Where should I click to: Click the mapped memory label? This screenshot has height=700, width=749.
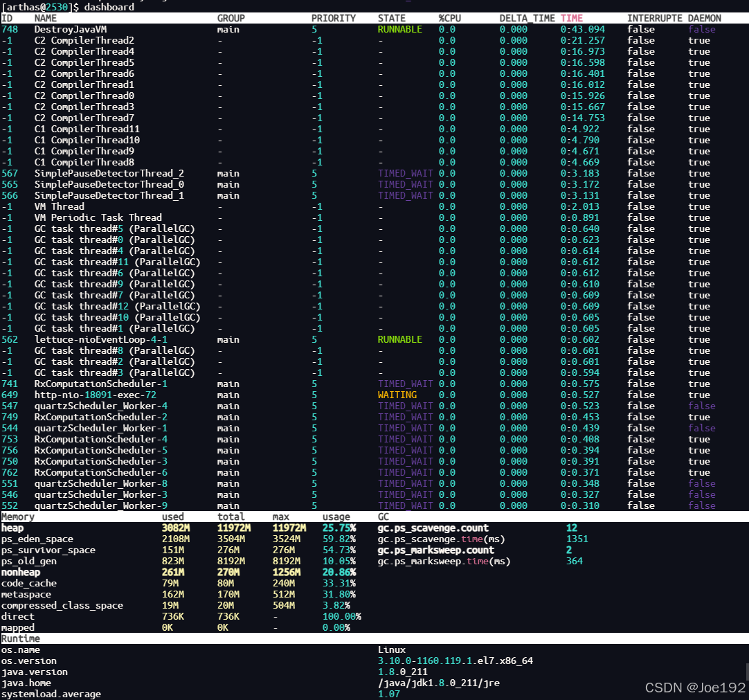(x=18, y=627)
